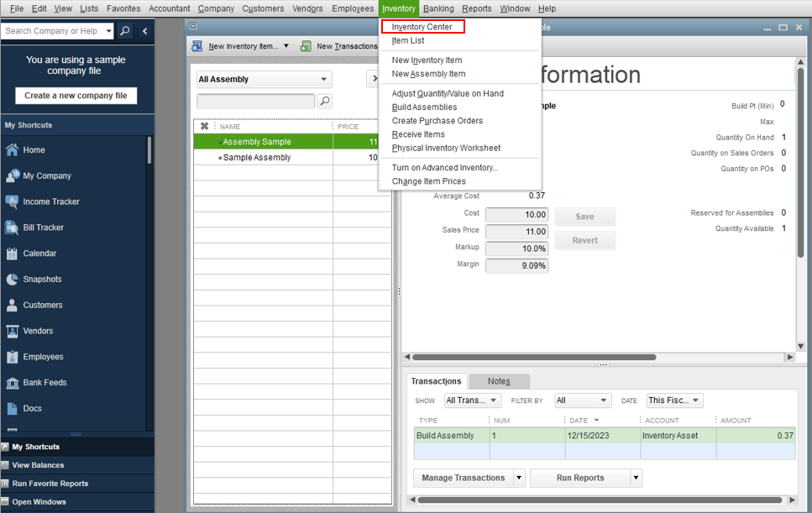The image size is (812, 513).
Task: Open the This Fisc... date dropdown
Action: tap(675, 400)
